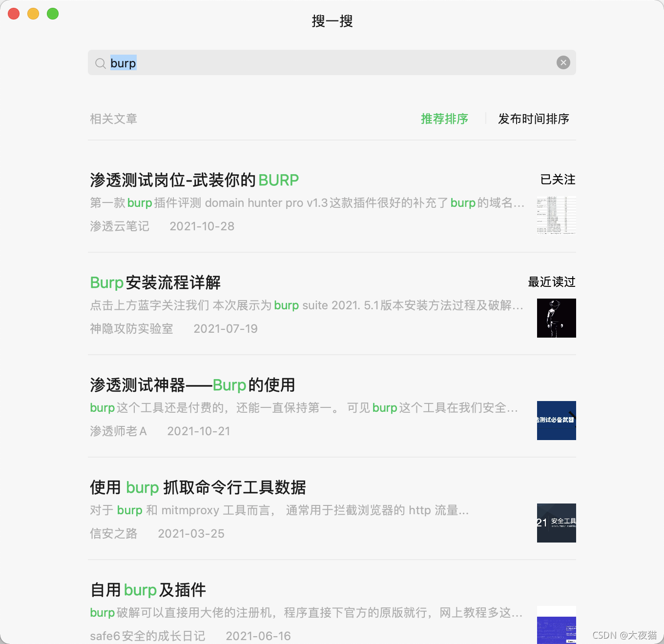
Task: Click the 相关文章 section heading
Action: tap(113, 119)
